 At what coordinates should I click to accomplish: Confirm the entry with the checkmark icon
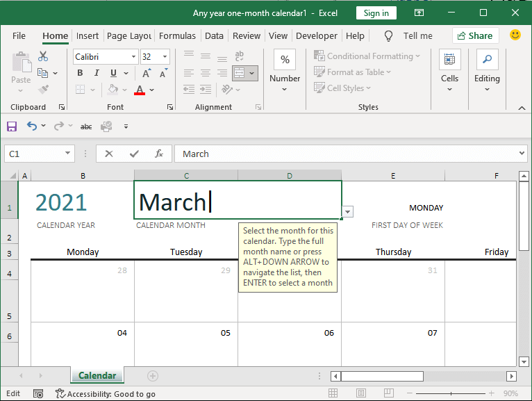point(134,154)
